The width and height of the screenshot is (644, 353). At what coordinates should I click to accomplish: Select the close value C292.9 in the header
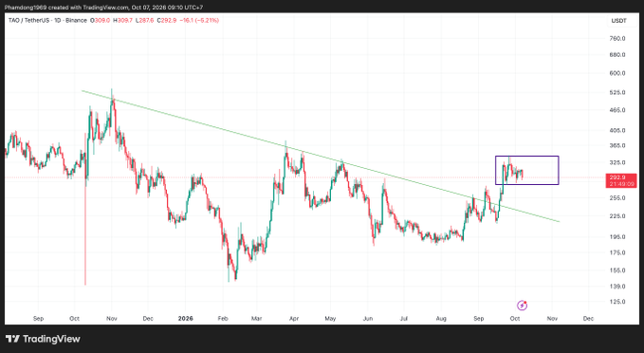[x=167, y=20]
